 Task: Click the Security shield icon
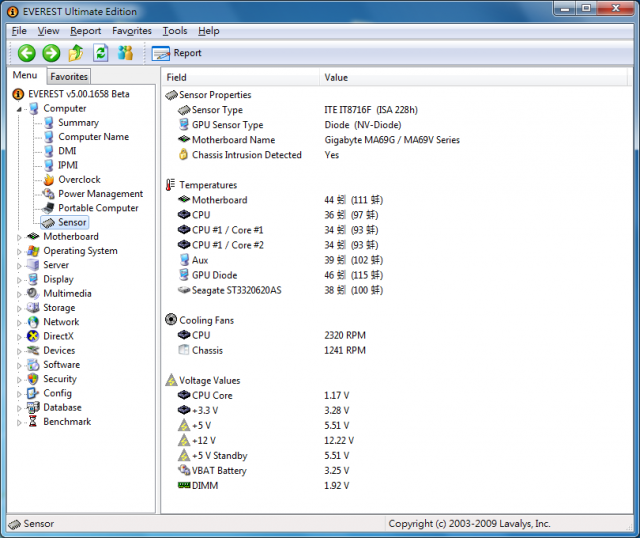click(33, 379)
